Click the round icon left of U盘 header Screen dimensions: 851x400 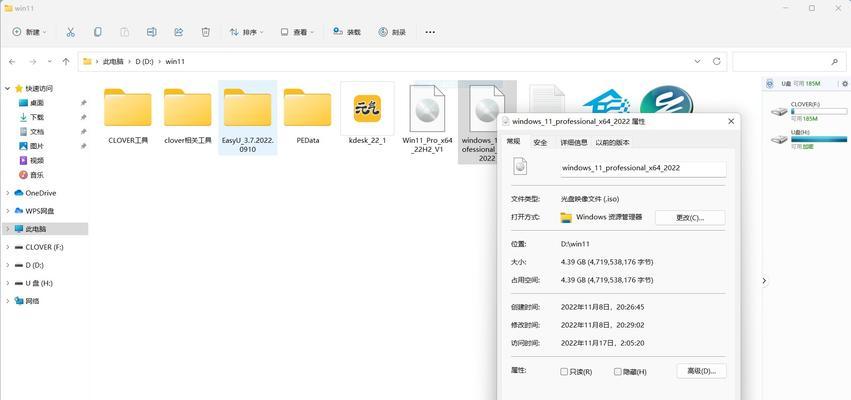(x=769, y=84)
